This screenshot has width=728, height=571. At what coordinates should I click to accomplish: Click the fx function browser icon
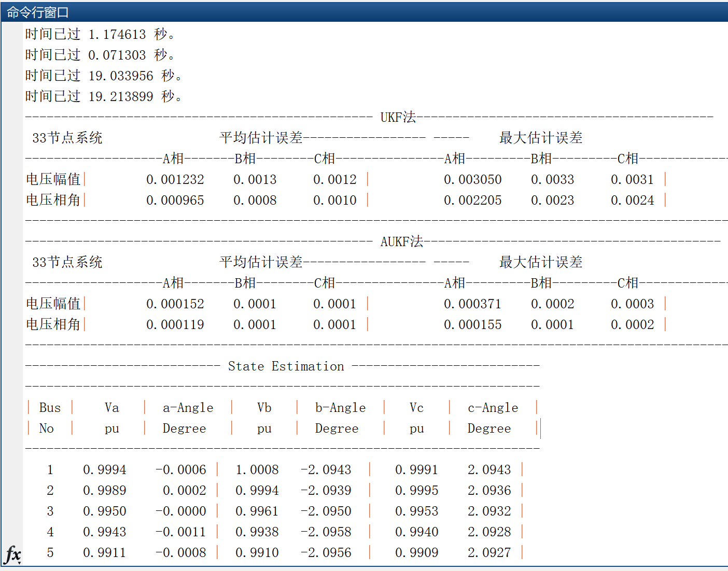[x=12, y=555]
